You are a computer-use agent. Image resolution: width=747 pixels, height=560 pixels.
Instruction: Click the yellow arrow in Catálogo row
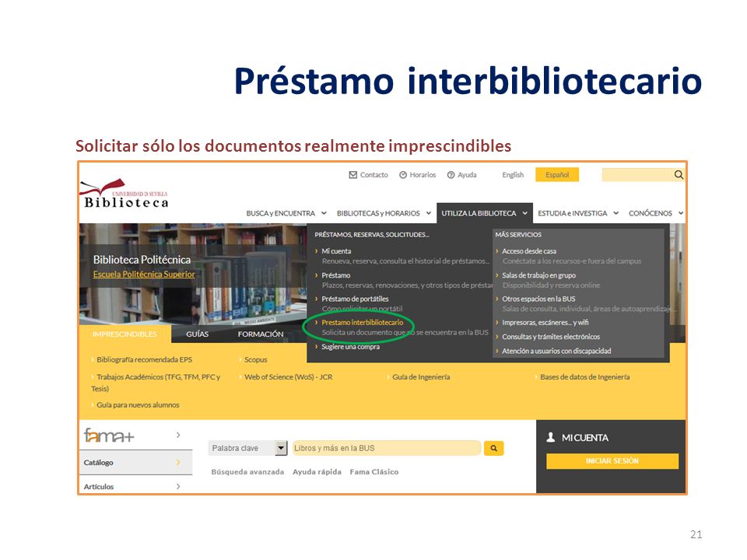point(178,462)
